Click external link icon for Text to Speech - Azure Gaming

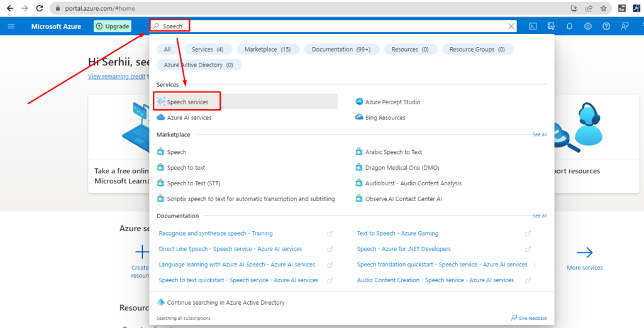[528, 234]
